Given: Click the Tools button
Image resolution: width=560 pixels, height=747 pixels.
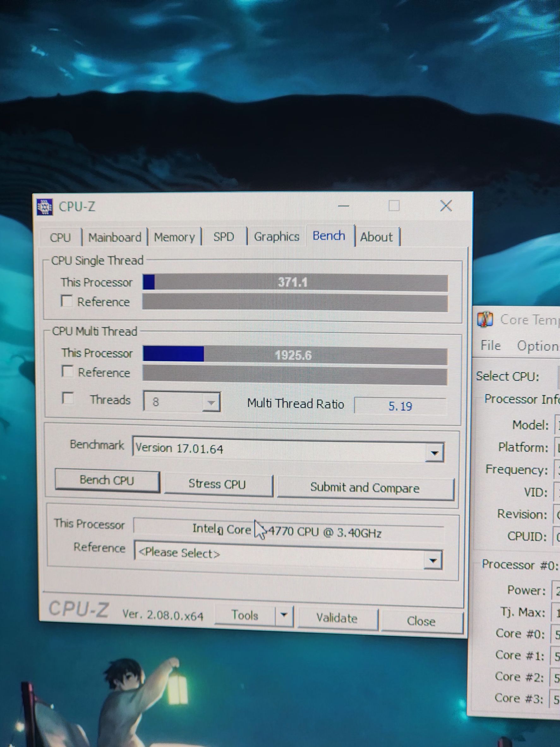Looking at the screenshot, I should click(245, 615).
